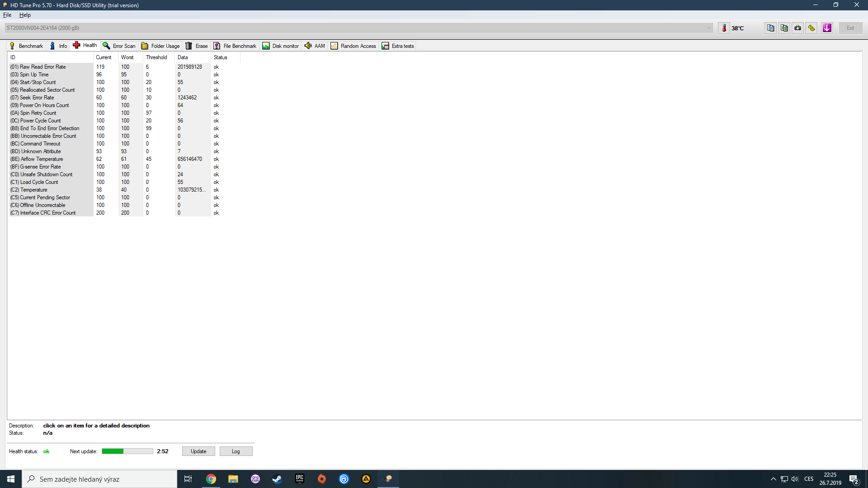Click the copy screenshot to clipboard icon
The image size is (868, 488).
click(784, 28)
